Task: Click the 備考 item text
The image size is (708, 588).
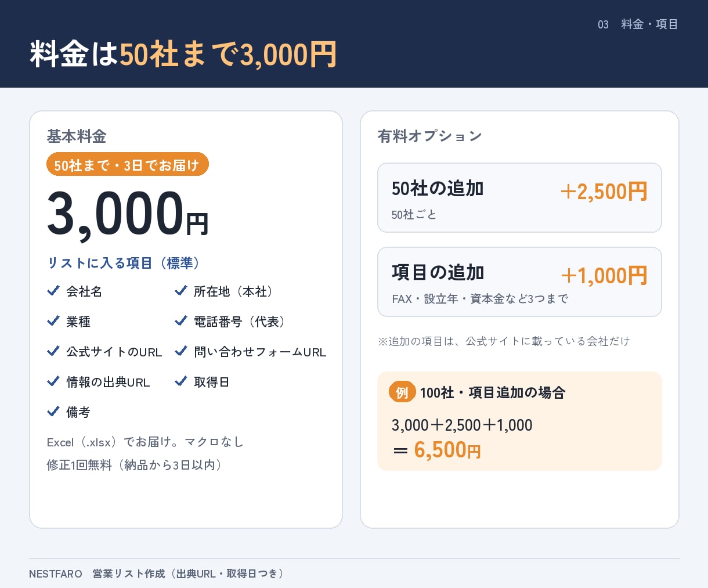Action: tap(78, 412)
